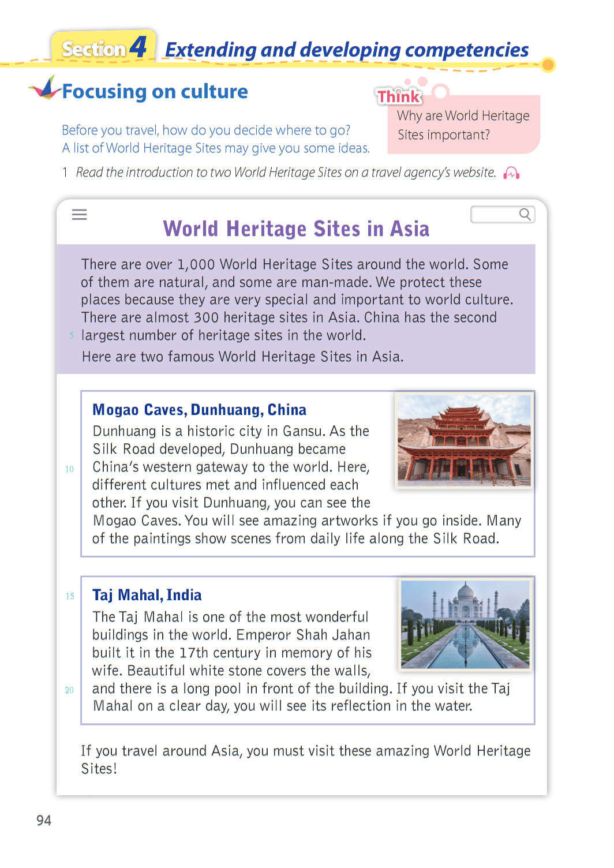Click line number 15 marker
The width and height of the screenshot is (614, 868).
click(x=70, y=596)
